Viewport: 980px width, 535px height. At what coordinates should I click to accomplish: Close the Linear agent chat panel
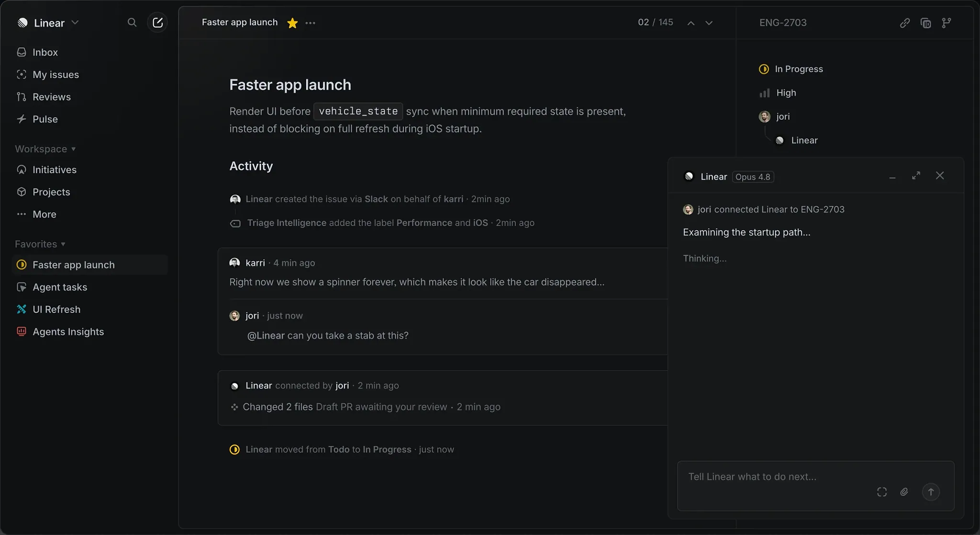[940, 176]
